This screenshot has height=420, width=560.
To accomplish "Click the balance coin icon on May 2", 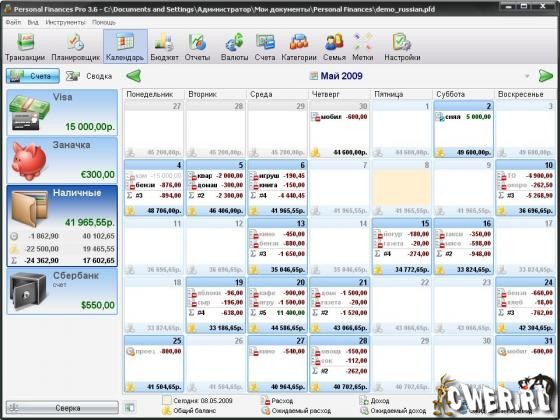I will pyautogui.click(x=440, y=152).
